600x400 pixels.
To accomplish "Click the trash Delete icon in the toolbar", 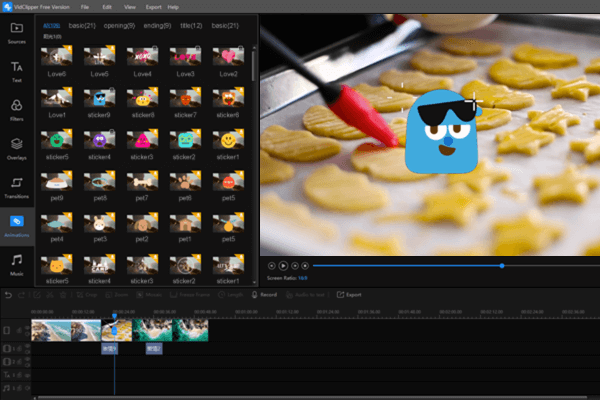I will [x=63, y=295].
